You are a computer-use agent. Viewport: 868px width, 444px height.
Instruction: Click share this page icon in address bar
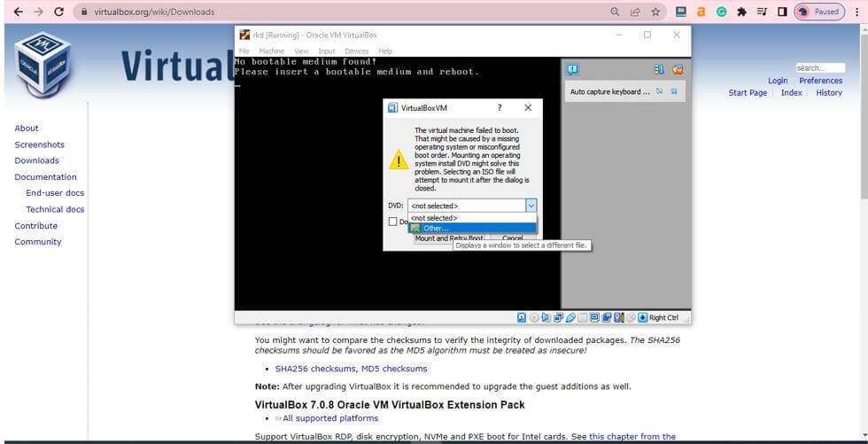(x=635, y=12)
